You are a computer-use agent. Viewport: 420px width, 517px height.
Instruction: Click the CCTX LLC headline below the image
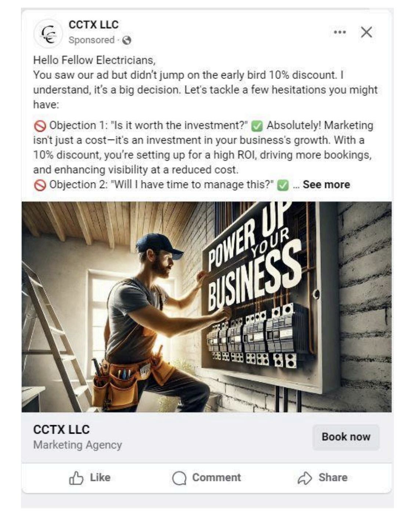coord(61,430)
